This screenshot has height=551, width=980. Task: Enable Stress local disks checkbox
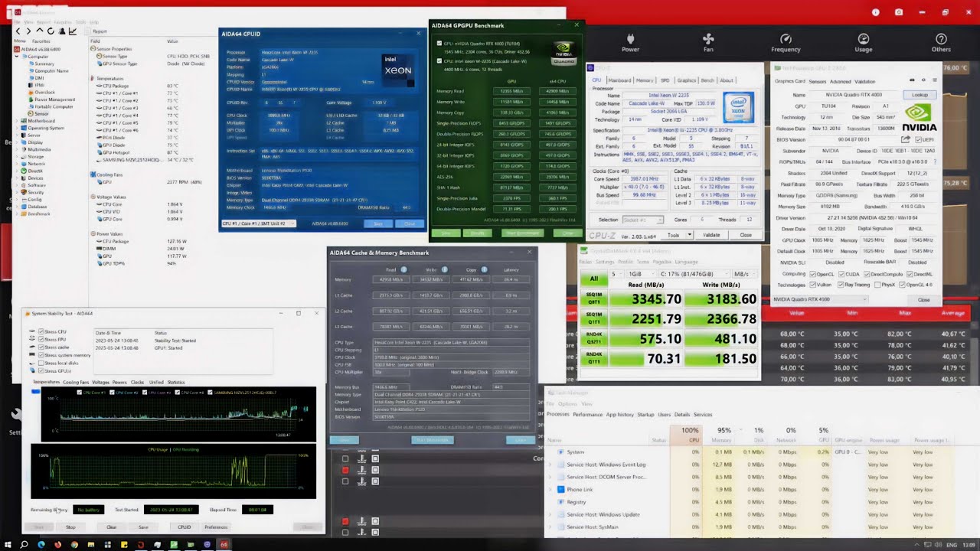41,363
